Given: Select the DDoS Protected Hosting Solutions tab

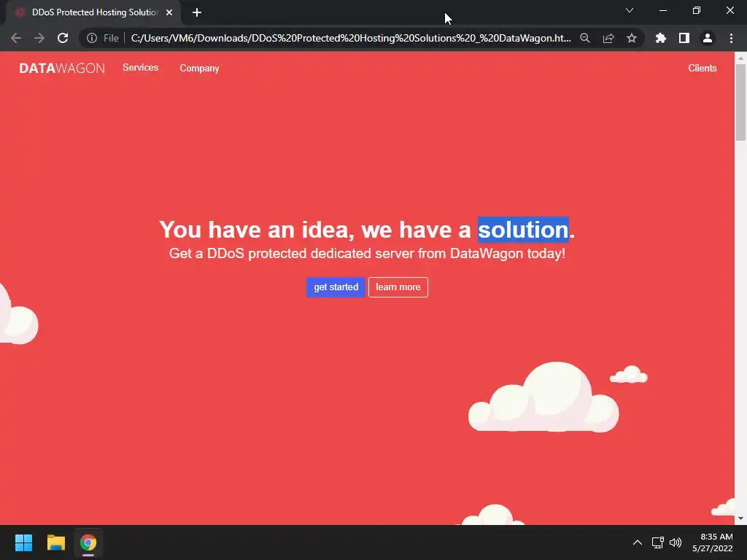Looking at the screenshot, I should pyautogui.click(x=94, y=12).
